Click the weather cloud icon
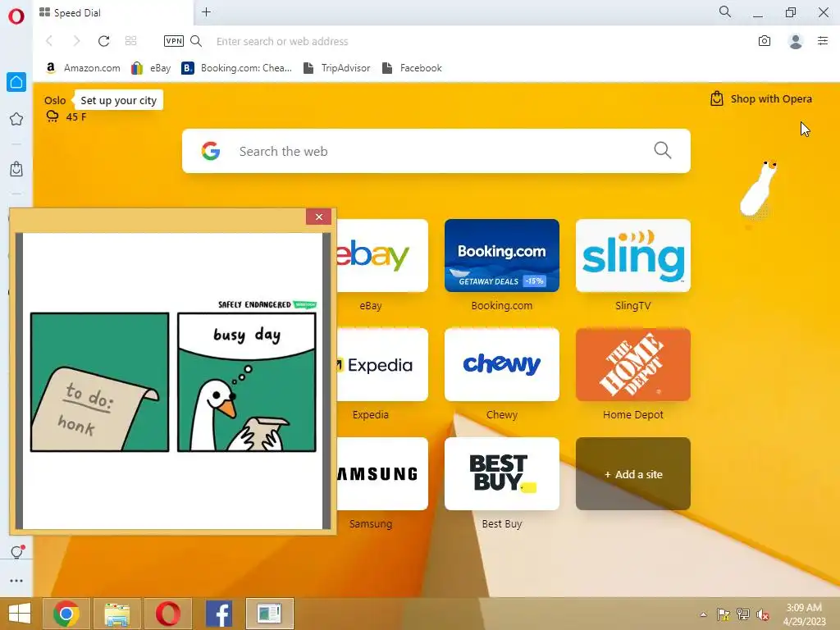 tap(52, 116)
